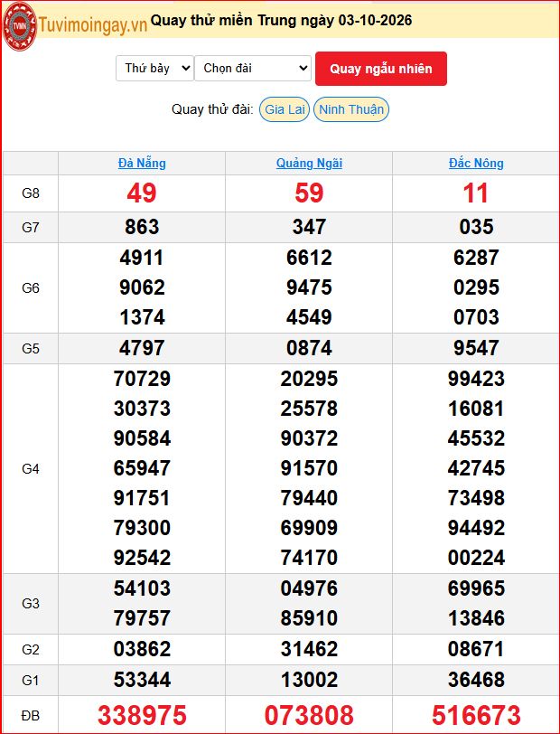Viewport: 560px width, 734px height.
Task: Click ĐB special prize 516673
Action: tap(476, 715)
